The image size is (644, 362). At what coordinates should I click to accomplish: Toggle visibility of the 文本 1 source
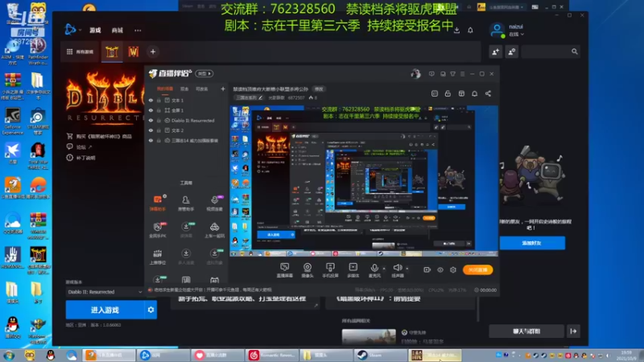coord(151,100)
